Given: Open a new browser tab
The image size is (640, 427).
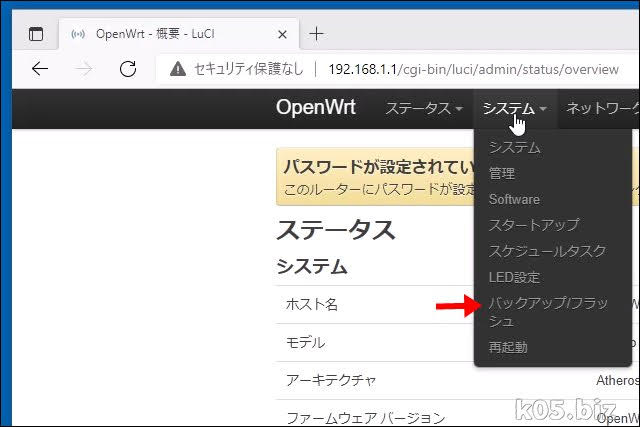Looking at the screenshot, I should (317, 33).
